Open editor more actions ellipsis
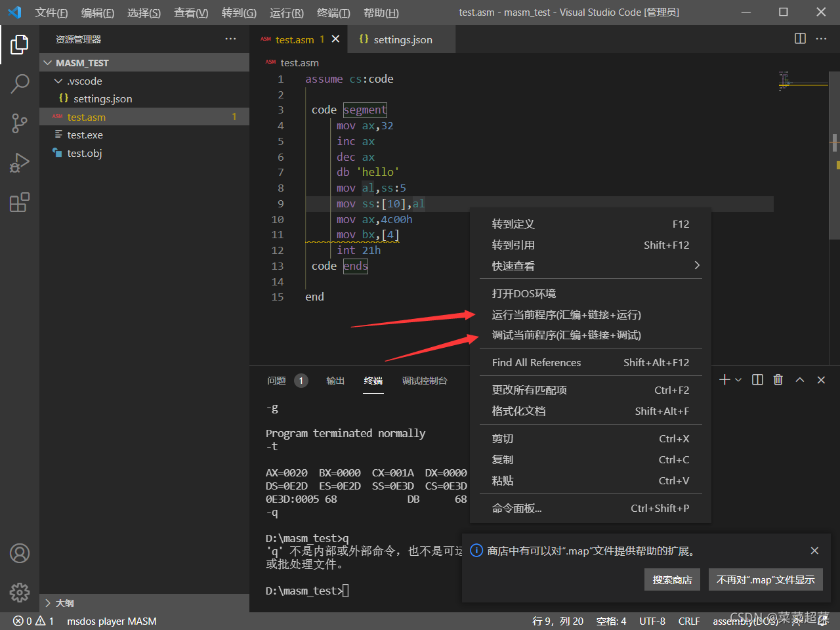 coord(821,39)
